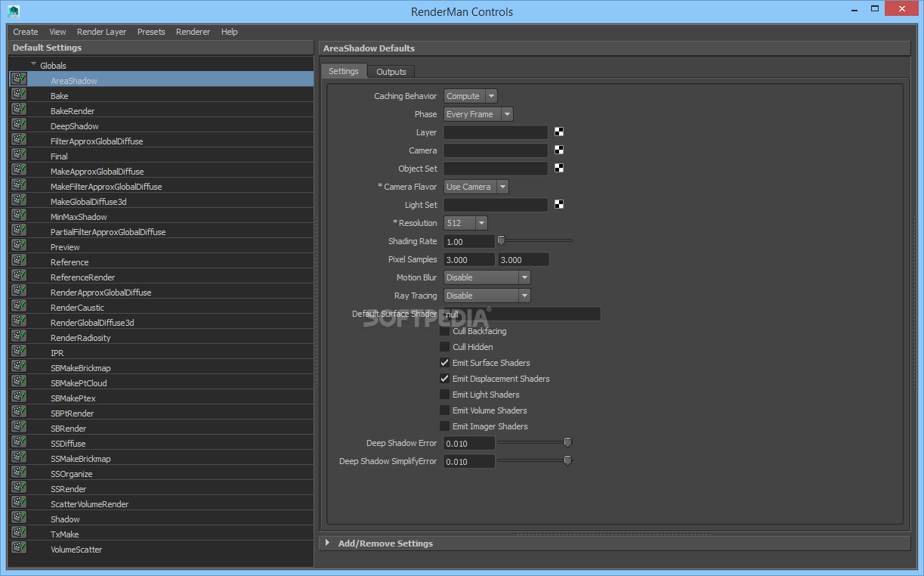Expand the Add/Remove Settings section
Image resolution: width=924 pixels, height=576 pixels.
[x=327, y=543]
